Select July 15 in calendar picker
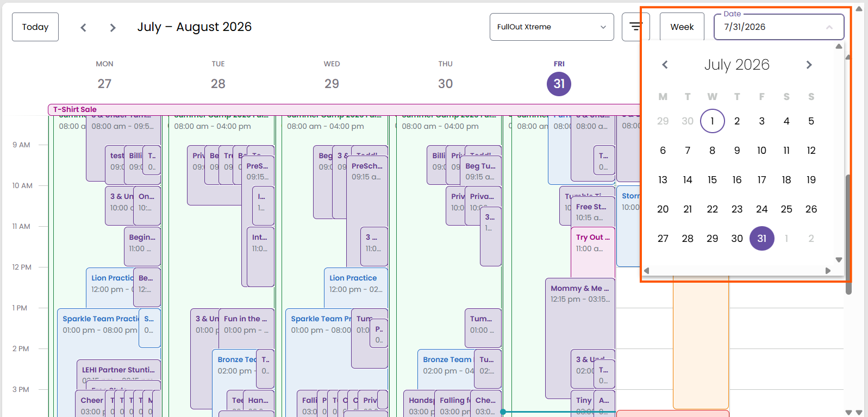The width and height of the screenshot is (868, 417). pos(712,180)
